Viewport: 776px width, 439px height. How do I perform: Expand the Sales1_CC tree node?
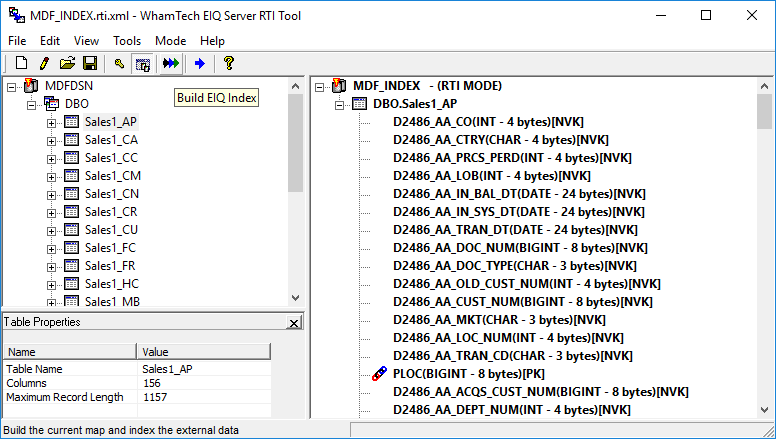(51, 159)
